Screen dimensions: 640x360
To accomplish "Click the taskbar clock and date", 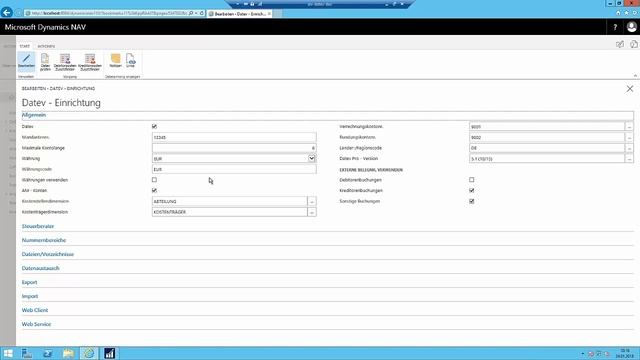I will [625, 353].
